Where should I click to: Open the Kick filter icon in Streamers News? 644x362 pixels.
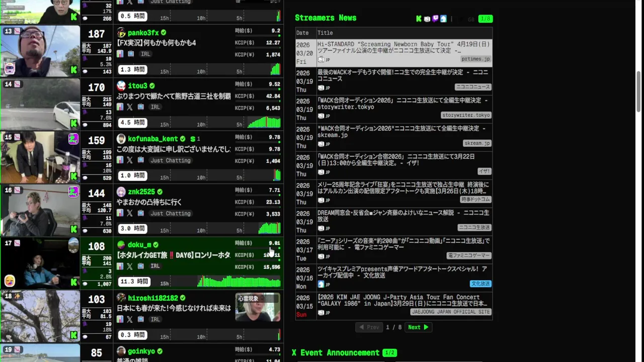[x=419, y=19]
